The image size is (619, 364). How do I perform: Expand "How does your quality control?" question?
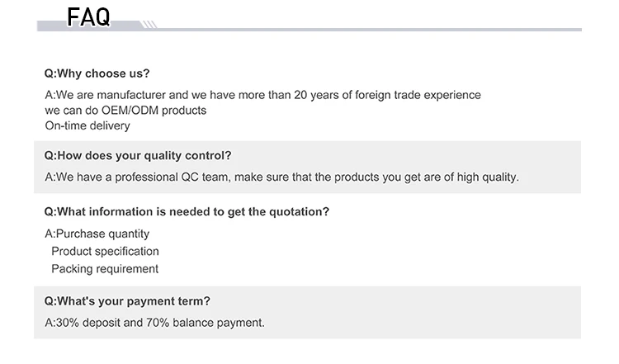(138, 155)
